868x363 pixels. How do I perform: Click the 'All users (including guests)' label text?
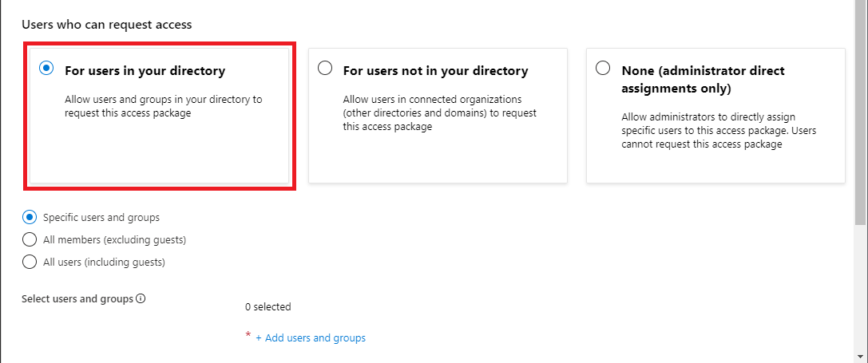pyautogui.click(x=104, y=262)
